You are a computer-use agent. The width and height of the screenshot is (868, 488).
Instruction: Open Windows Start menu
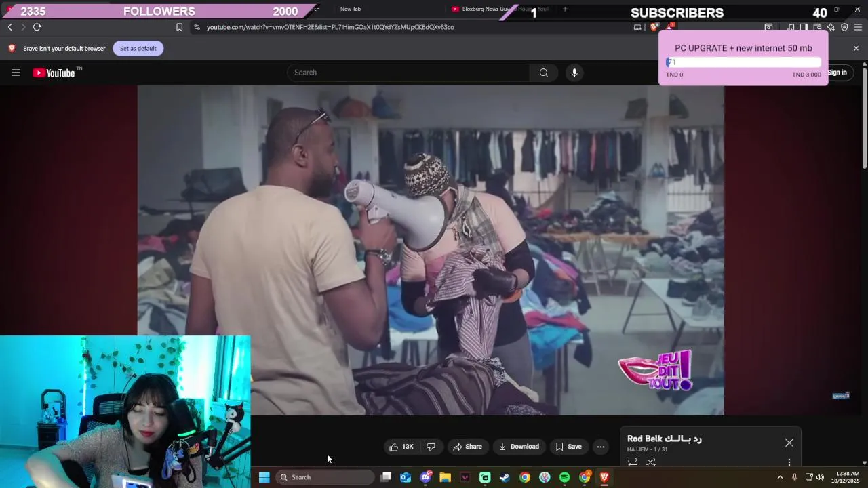pos(264,477)
